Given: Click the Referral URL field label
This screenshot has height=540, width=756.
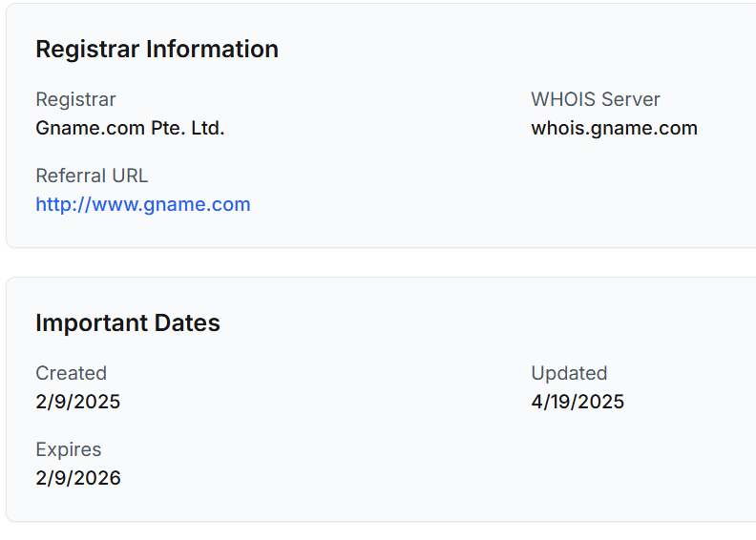Looking at the screenshot, I should point(92,176).
